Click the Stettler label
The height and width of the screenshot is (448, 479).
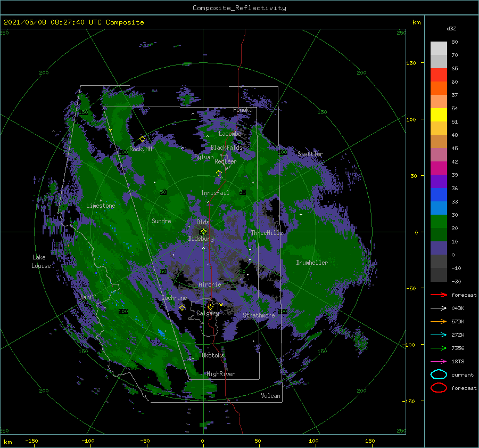(310, 154)
